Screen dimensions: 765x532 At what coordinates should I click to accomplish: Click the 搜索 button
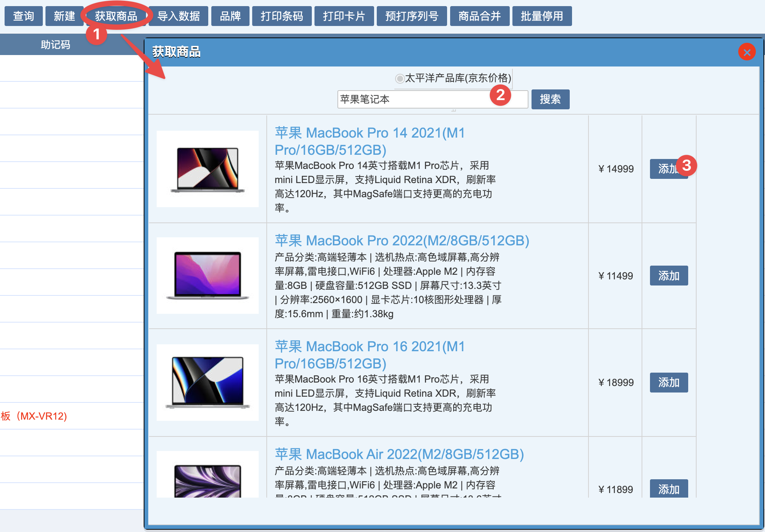point(550,99)
